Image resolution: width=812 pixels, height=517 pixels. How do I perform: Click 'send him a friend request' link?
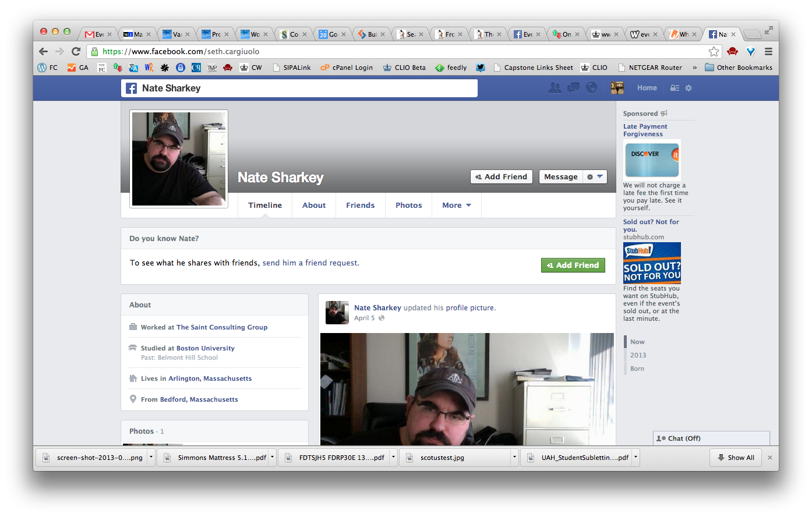pyautogui.click(x=310, y=263)
